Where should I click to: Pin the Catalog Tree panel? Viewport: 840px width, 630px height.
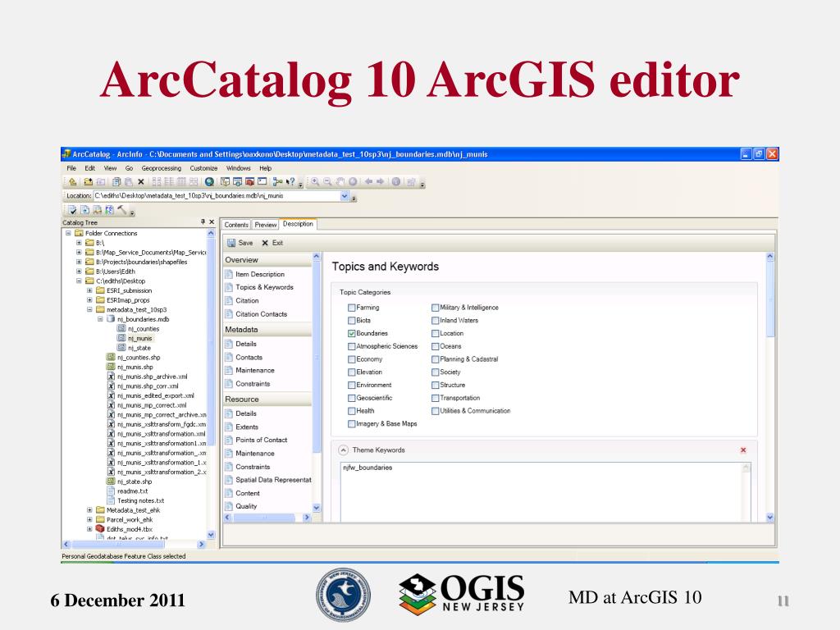203,221
